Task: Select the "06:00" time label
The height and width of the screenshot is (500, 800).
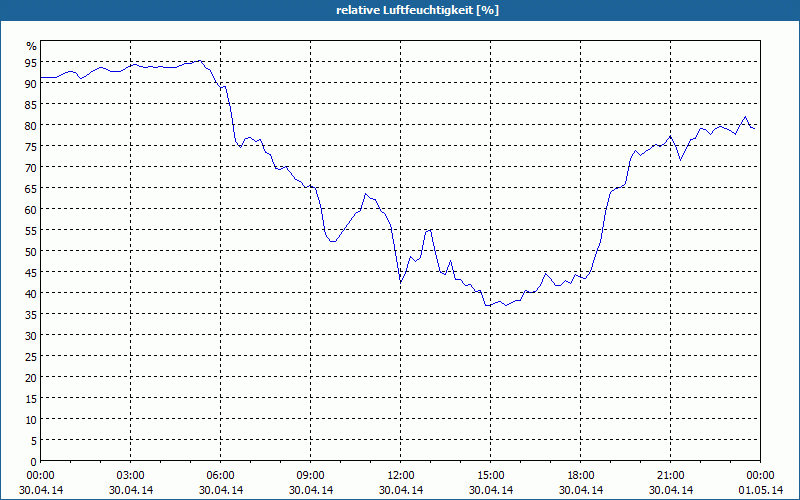Action: point(220,476)
